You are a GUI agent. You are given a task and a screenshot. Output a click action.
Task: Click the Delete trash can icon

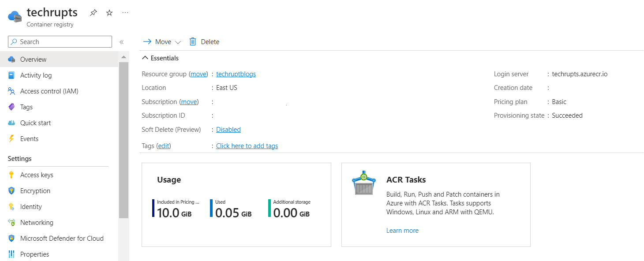[x=193, y=41]
